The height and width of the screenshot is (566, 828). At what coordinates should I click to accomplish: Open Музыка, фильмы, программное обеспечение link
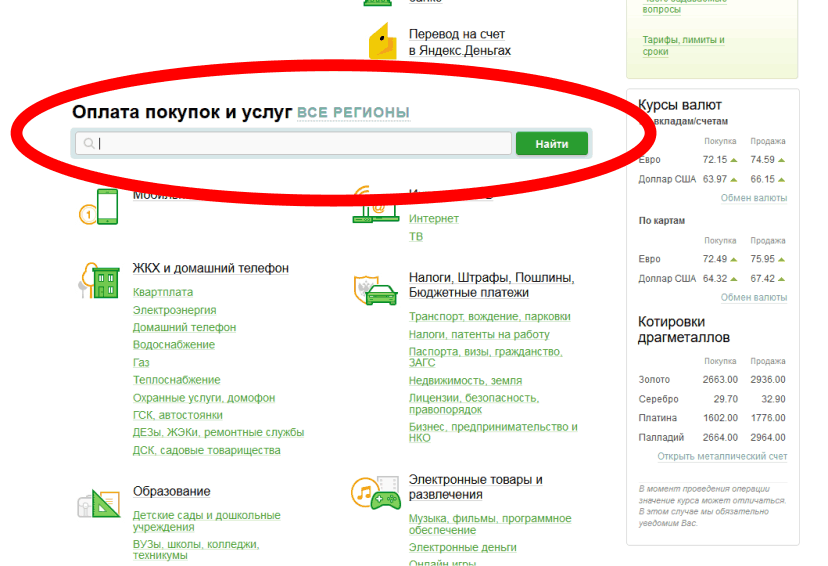(x=490, y=524)
